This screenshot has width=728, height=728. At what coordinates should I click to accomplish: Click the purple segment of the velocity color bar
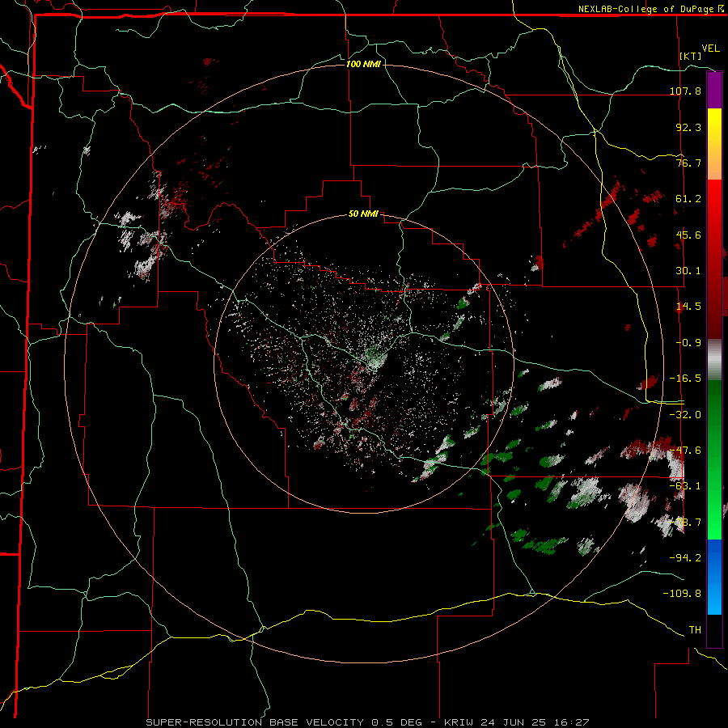click(714, 91)
